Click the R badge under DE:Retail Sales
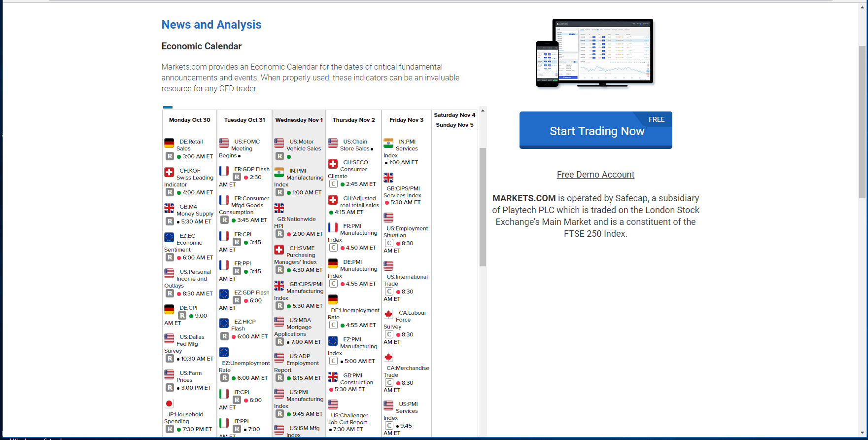 pos(170,156)
